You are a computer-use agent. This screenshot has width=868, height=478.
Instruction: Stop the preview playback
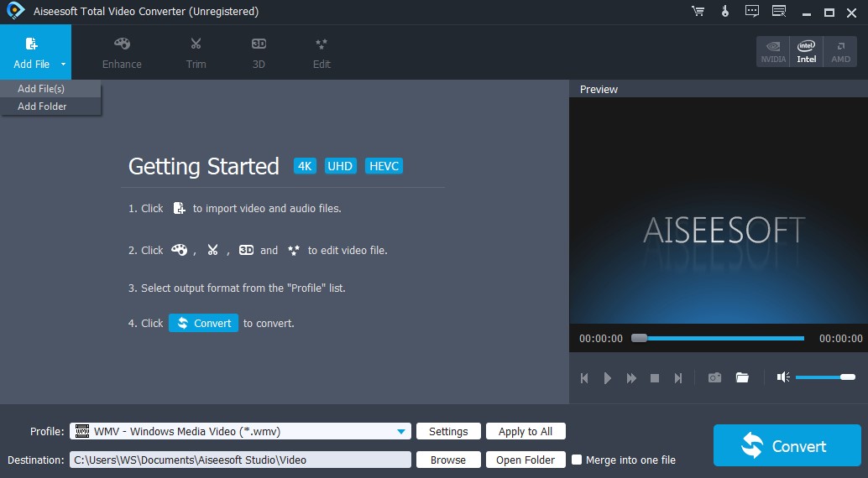point(655,378)
